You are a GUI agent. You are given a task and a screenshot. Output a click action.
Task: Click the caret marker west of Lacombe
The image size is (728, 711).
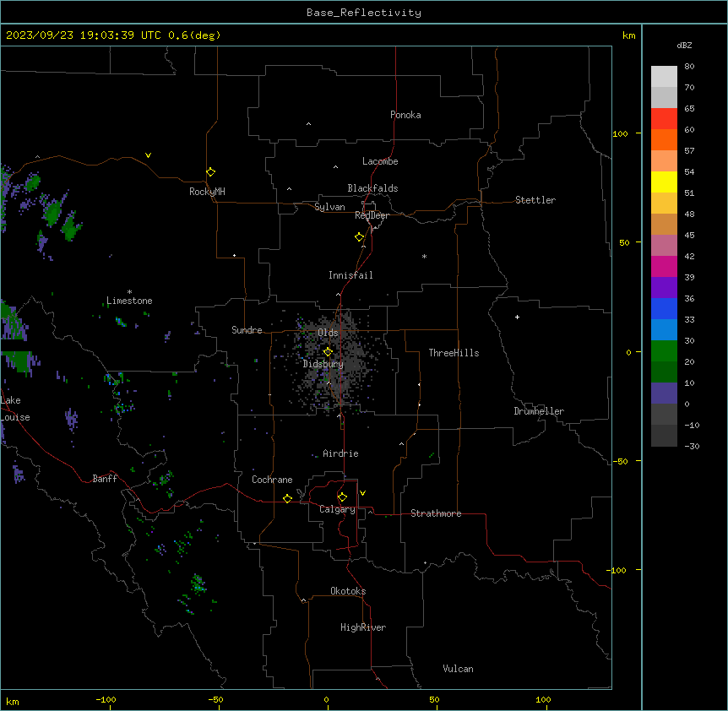click(335, 166)
